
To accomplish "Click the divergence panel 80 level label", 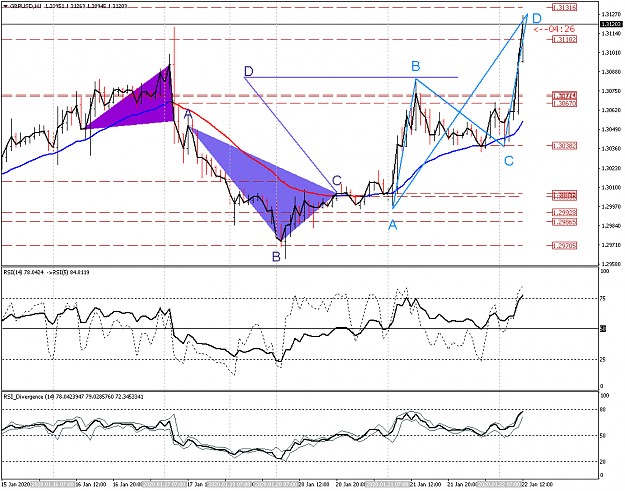I will [x=603, y=410].
